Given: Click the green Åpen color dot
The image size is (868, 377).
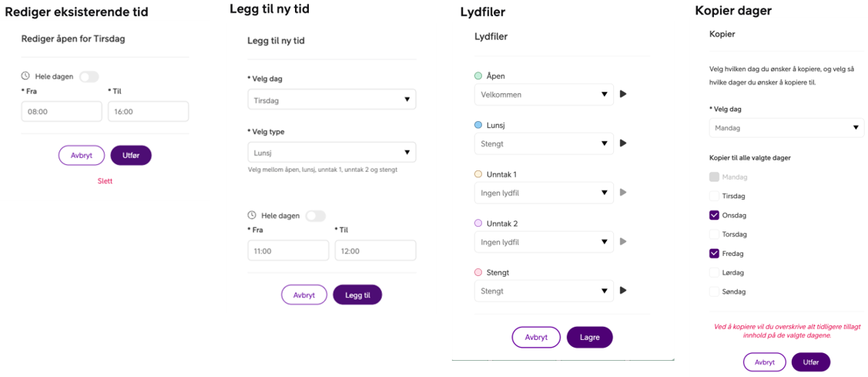Looking at the screenshot, I should pos(478,76).
